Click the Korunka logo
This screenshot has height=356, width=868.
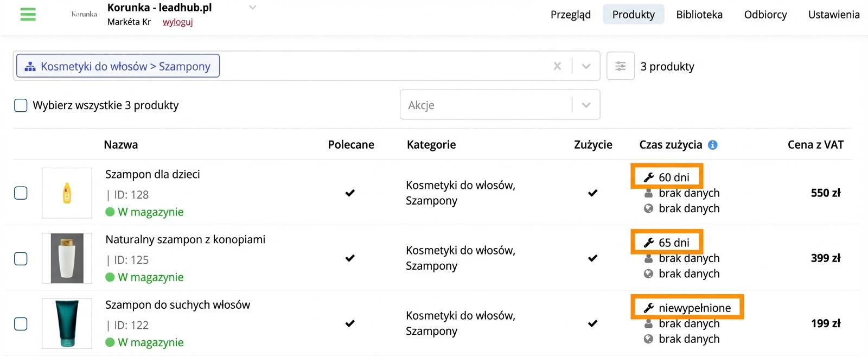click(x=84, y=14)
